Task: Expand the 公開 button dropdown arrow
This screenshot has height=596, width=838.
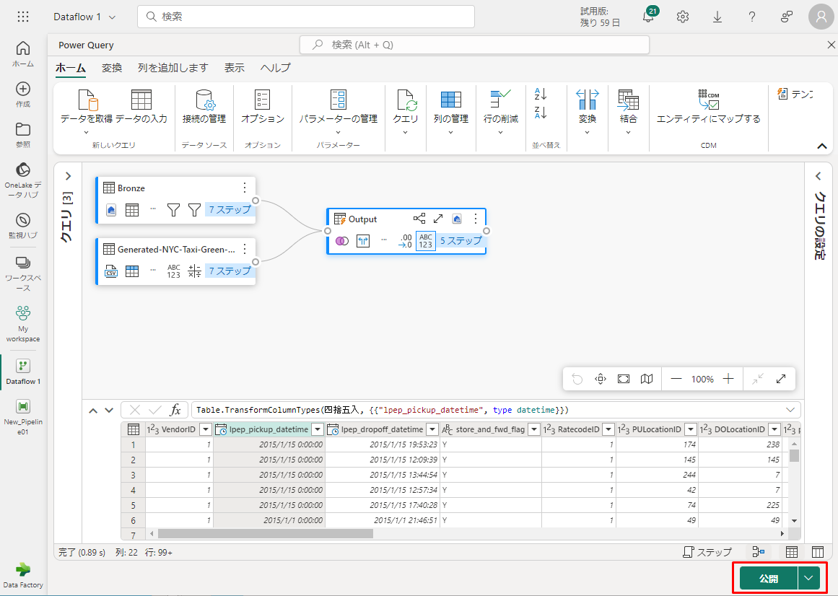Action: (x=810, y=578)
